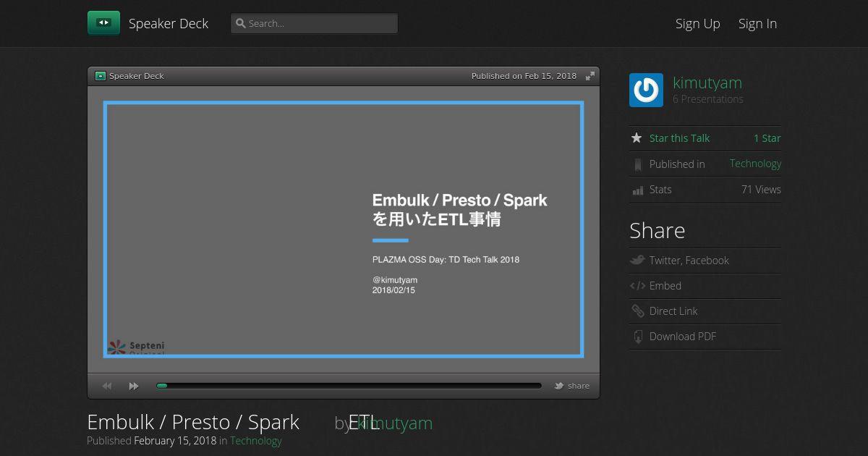The width and height of the screenshot is (868, 456).
Task: Advance to next slide with forward button
Action: click(x=134, y=387)
